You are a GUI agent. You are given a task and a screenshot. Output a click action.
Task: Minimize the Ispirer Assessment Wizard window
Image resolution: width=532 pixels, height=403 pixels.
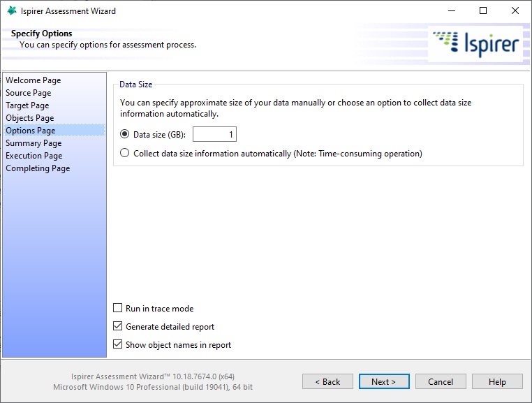[x=452, y=11]
